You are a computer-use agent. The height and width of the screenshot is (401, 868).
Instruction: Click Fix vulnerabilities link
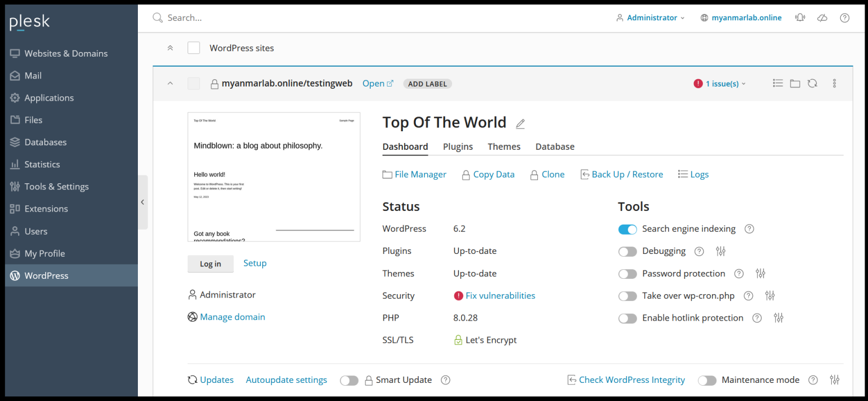[x=500, y=296]
